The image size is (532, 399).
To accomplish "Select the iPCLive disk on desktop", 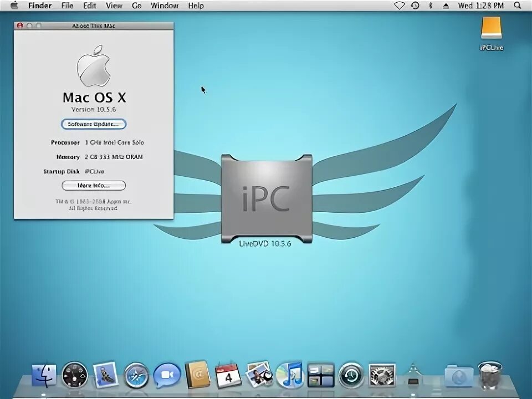I will click(x=491, y=34).
